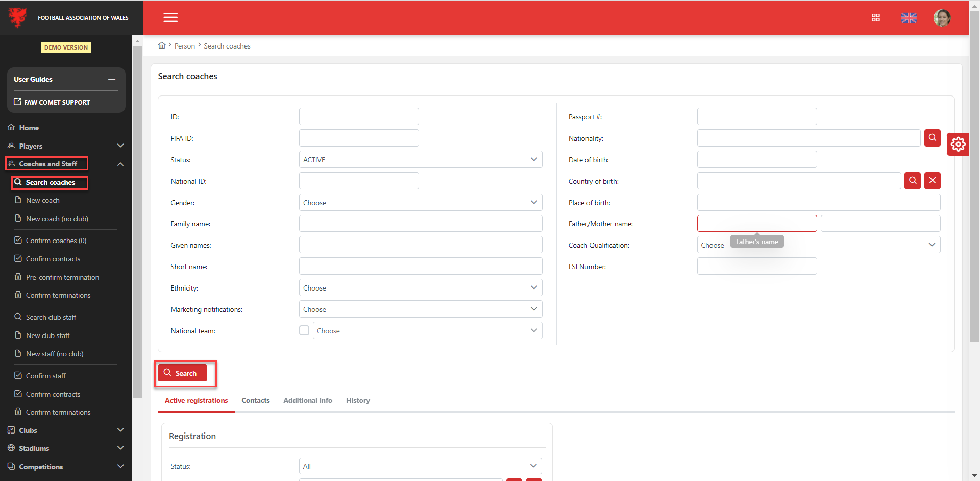This screenshot has height=481, width=980.
Task: Click the Nationality search magnifier button
Action: click(932, 138)
